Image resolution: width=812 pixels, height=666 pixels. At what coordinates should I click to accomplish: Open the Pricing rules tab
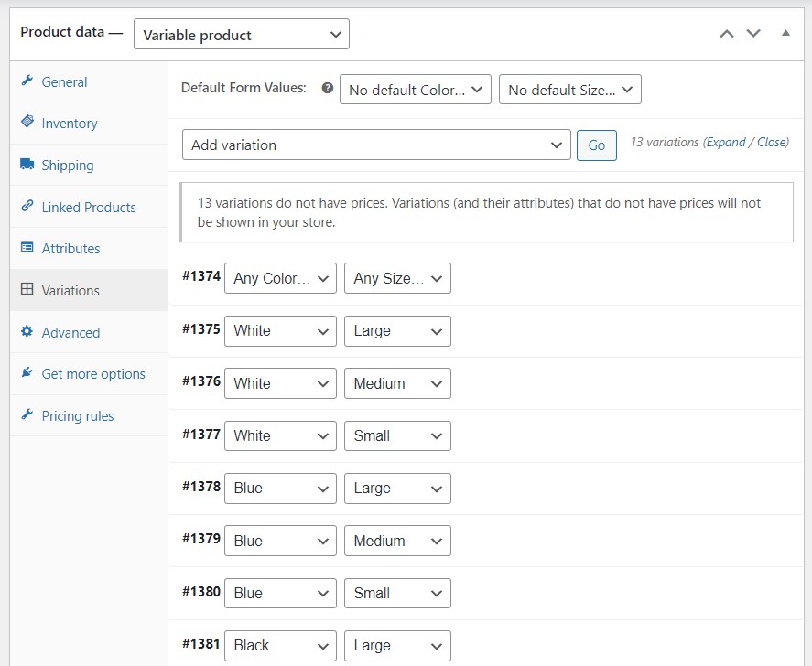point(89,415)
